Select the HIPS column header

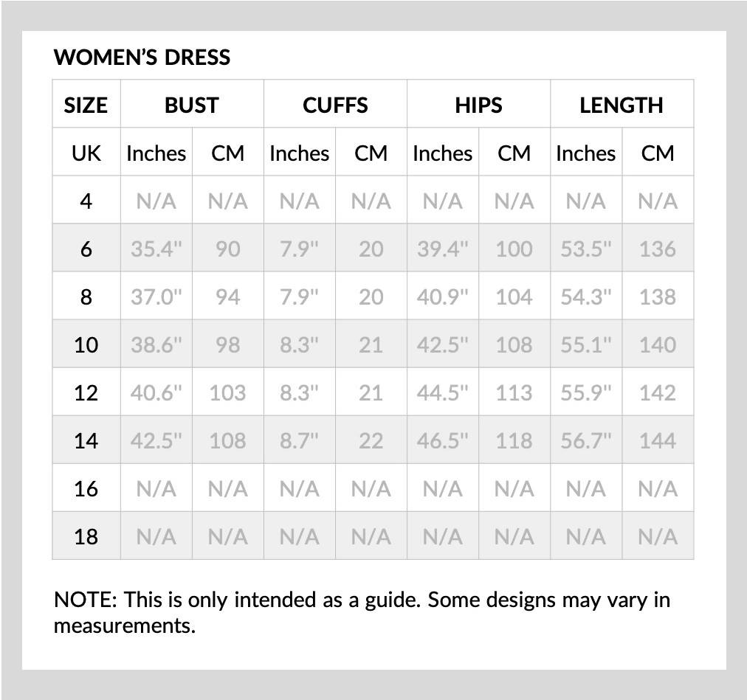coord(478,105)
